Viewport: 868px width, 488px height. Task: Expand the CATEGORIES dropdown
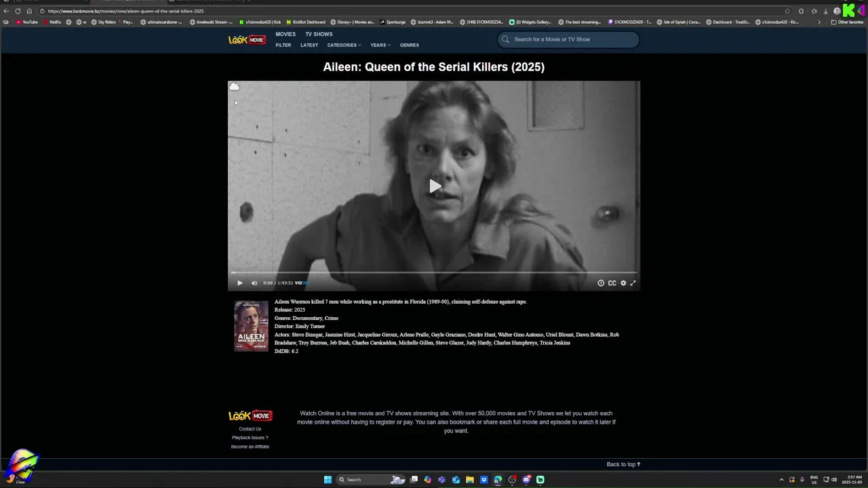pyautogui.click(x=344, y=45)
